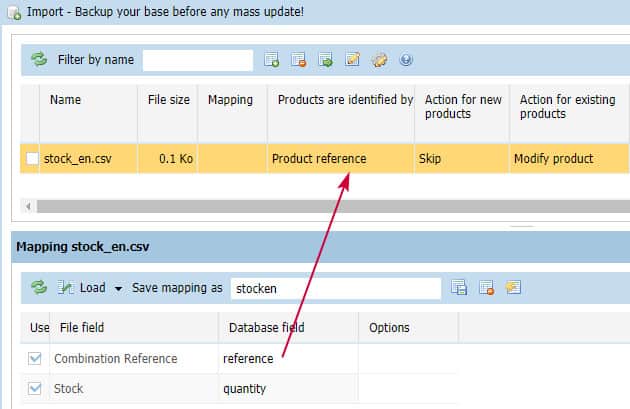
Task: Open the Load mapping dropdown arrow
Action: point(119,288)
